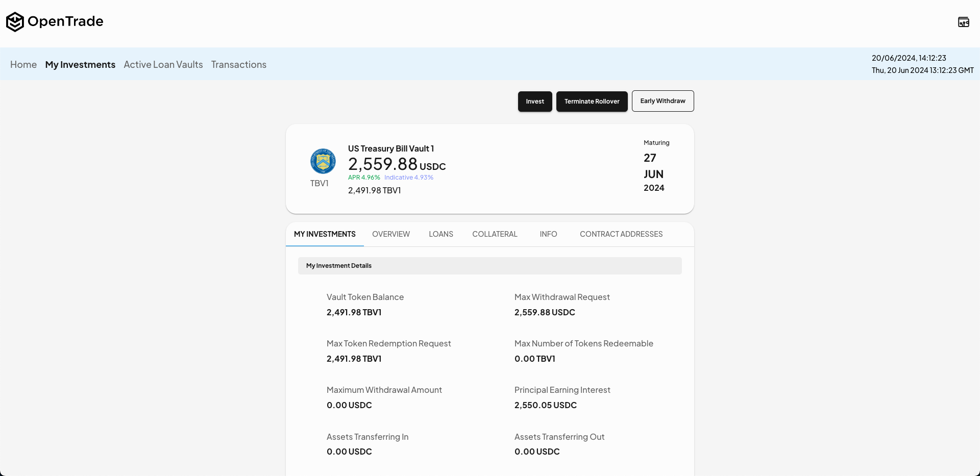980x476 pixels.
Task: Click the OpenTrade logo icon
Action: point(15,21)
